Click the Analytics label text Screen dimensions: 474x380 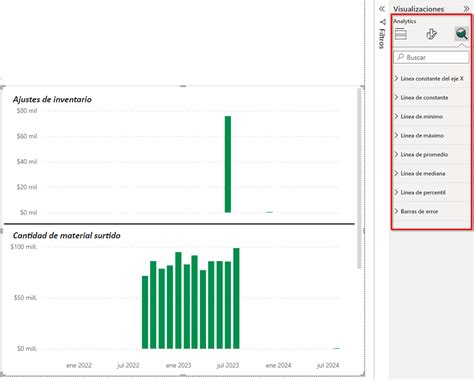pyautogui.click(x=404, y=21)
